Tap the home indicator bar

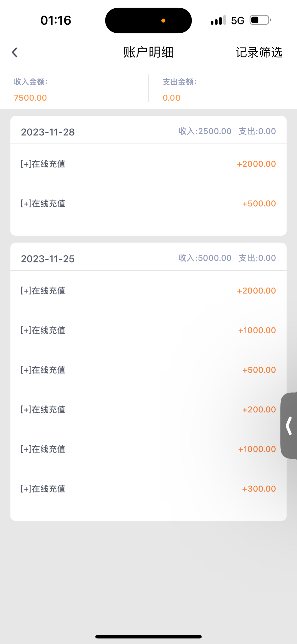148,636
